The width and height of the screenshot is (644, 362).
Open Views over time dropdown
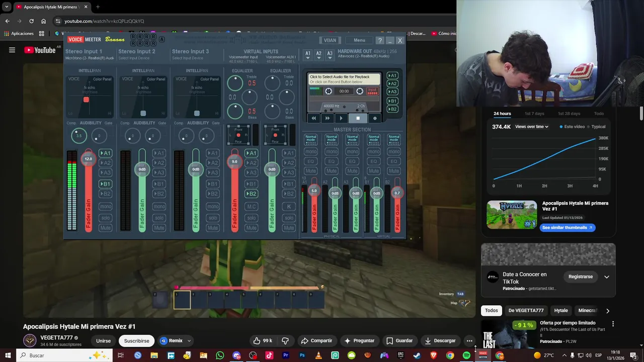pyautogui.click(x=532, y=127)
